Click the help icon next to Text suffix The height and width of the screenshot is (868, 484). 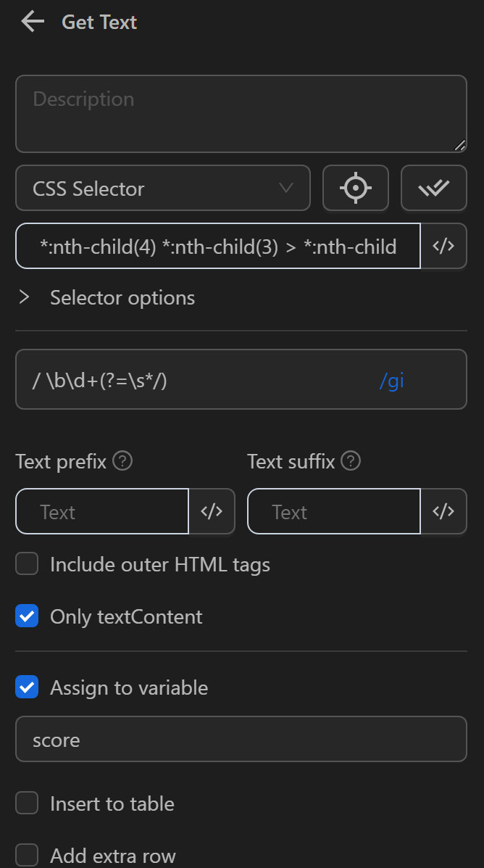click(350, 461)
